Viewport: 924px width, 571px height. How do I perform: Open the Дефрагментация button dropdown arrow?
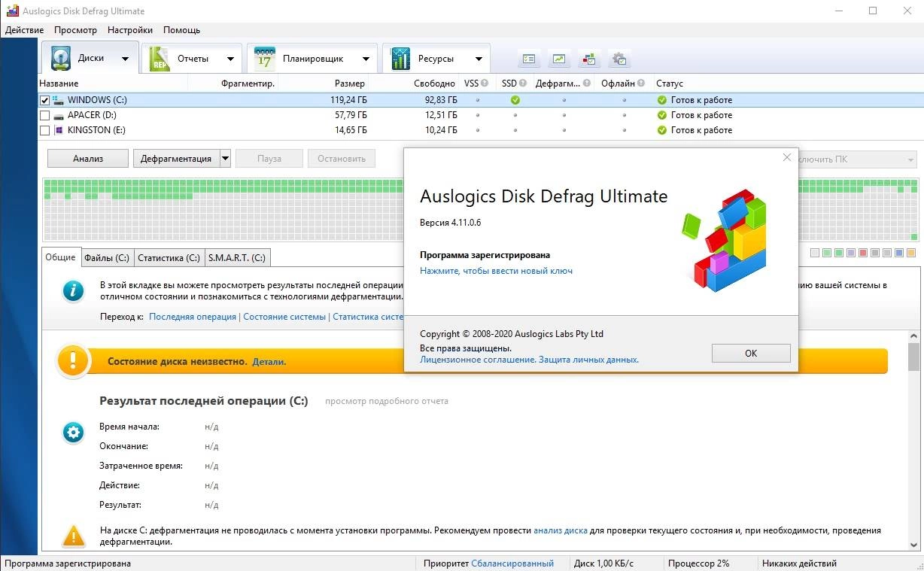(225, 159)
